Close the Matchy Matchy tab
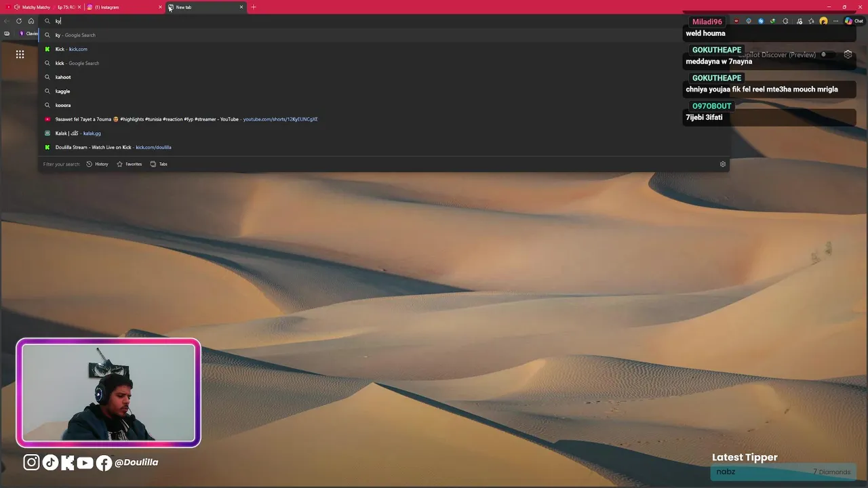The image size is (868, 488). (x=79, y=7)
